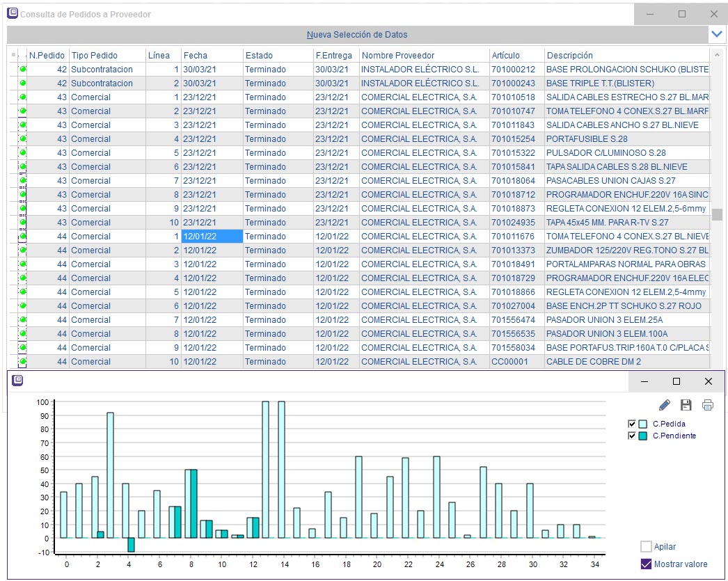Screen dimensions: 728x581
Task: Click the printer icon to print chart
Action: [708, 405]
